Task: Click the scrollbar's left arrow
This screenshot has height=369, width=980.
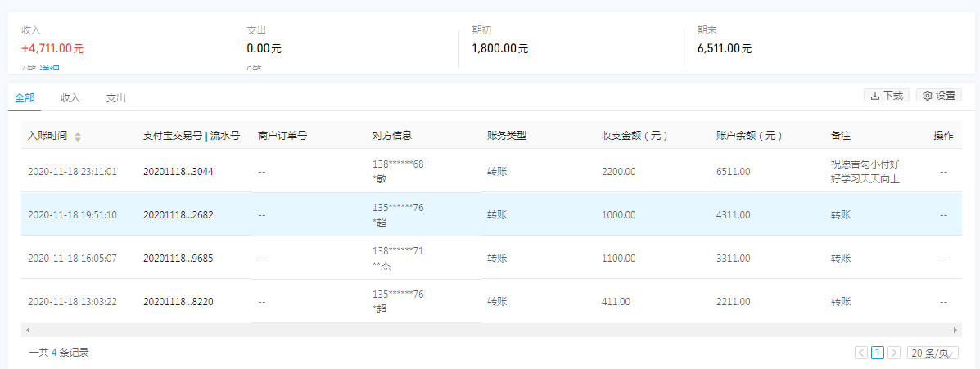Action: point(27,330)
